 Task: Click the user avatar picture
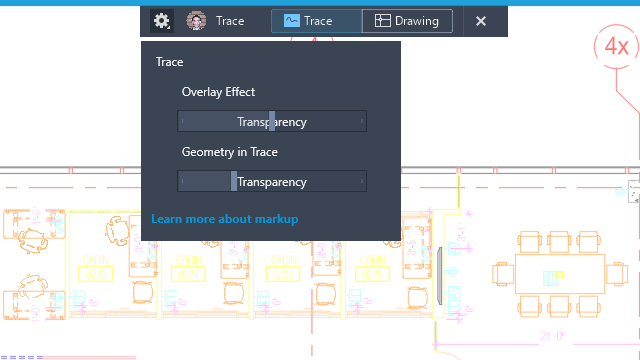[196, 21]
